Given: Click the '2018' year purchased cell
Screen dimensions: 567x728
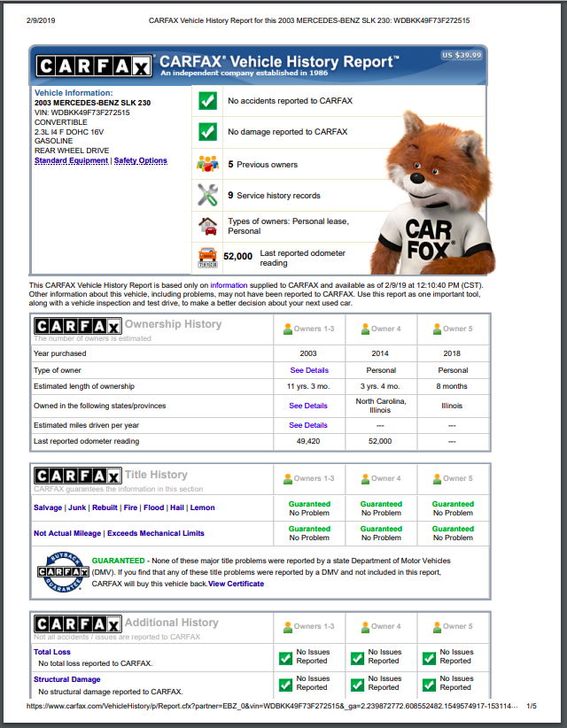Looking at the screenshot, I should point(452,353).
